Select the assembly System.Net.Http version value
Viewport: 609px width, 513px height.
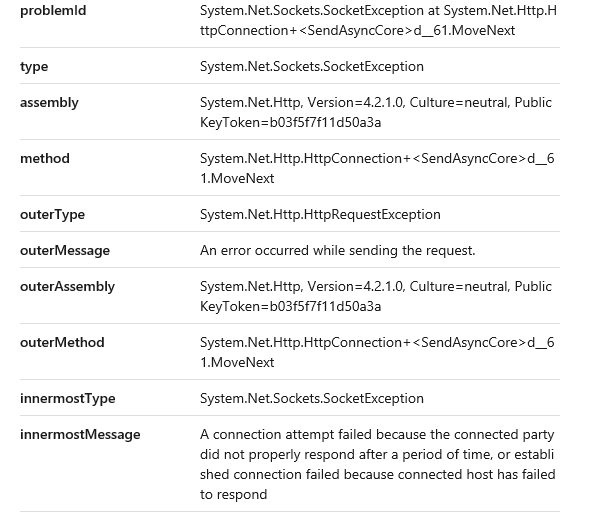(x=375, y=112)
